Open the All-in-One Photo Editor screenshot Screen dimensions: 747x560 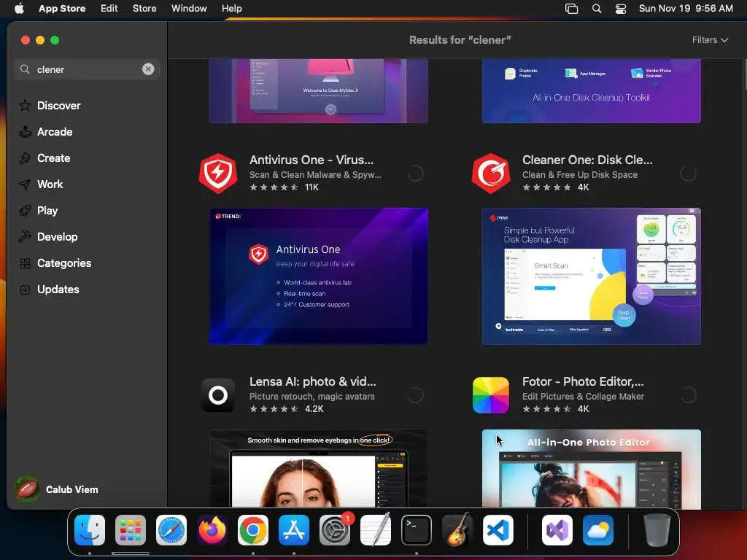[x=591, y=469]
